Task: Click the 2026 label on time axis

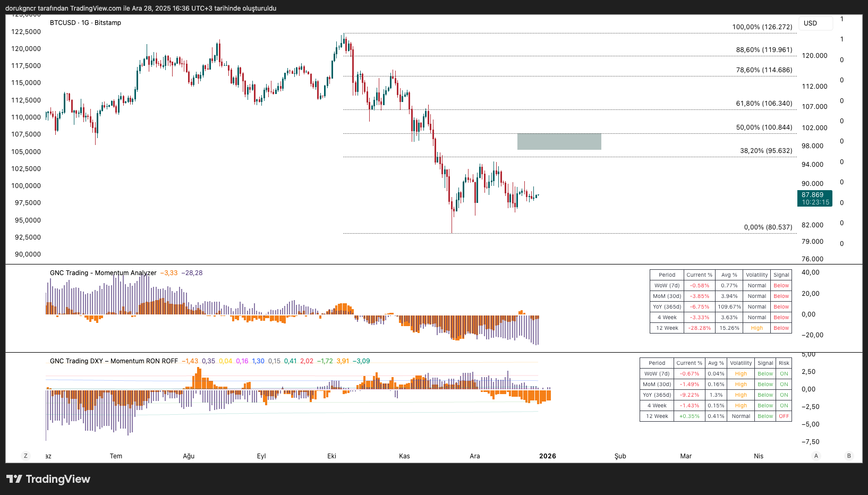Action: click(547, 456)
